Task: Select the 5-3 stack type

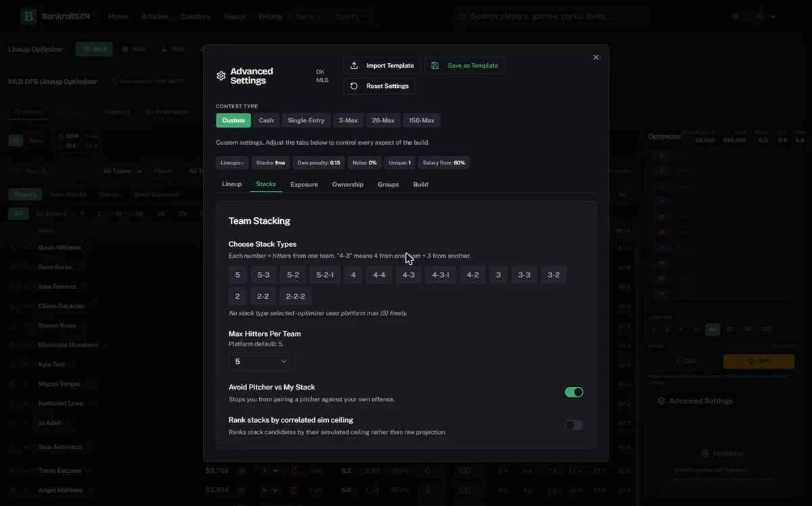Action: [x=263, y=275]
